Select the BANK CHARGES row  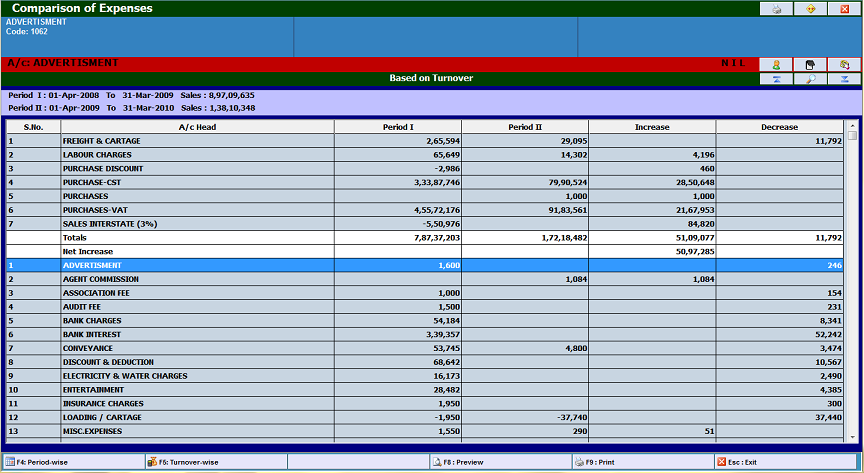click(x=425, y=320)
